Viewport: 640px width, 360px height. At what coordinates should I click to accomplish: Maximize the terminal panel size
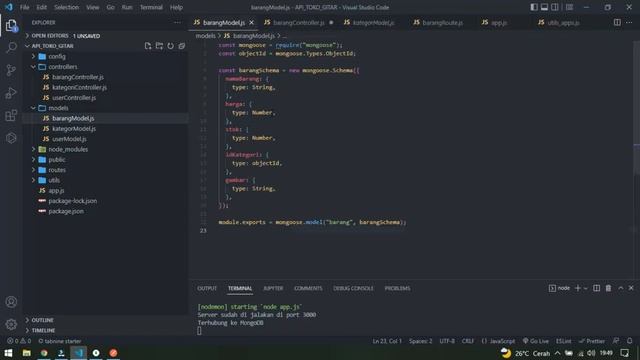click(620, 288)
